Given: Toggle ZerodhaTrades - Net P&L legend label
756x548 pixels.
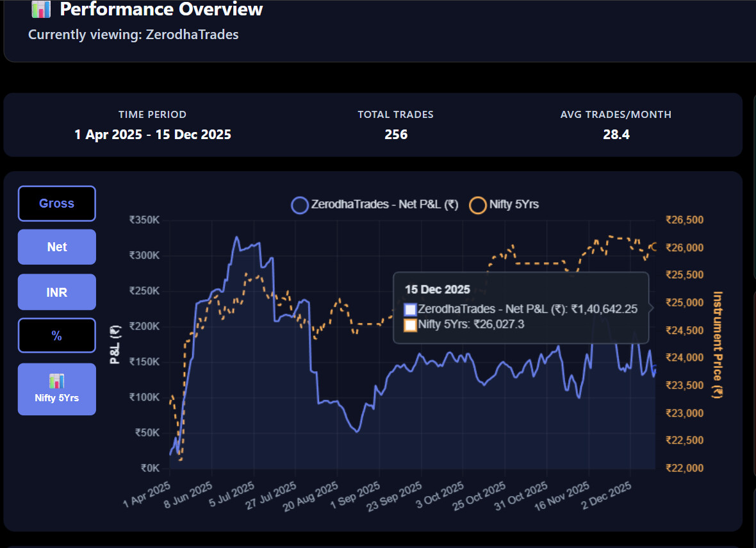Looking at the screenshot, I should coord(384,205).
